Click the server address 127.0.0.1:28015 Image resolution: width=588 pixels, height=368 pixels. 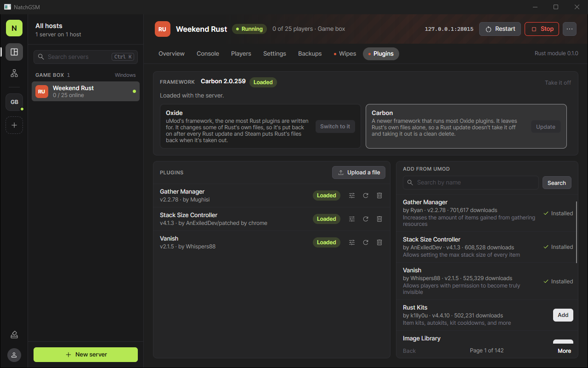tap(449, 29)
